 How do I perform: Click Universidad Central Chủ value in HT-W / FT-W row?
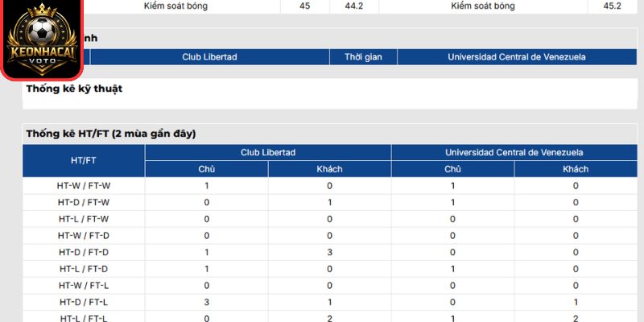(452, 186)
